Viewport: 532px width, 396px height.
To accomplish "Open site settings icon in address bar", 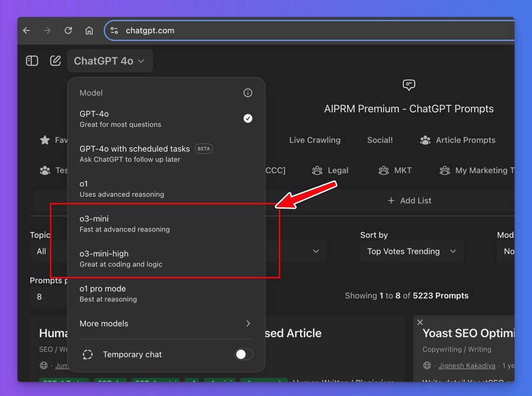I will coord(114,30).
